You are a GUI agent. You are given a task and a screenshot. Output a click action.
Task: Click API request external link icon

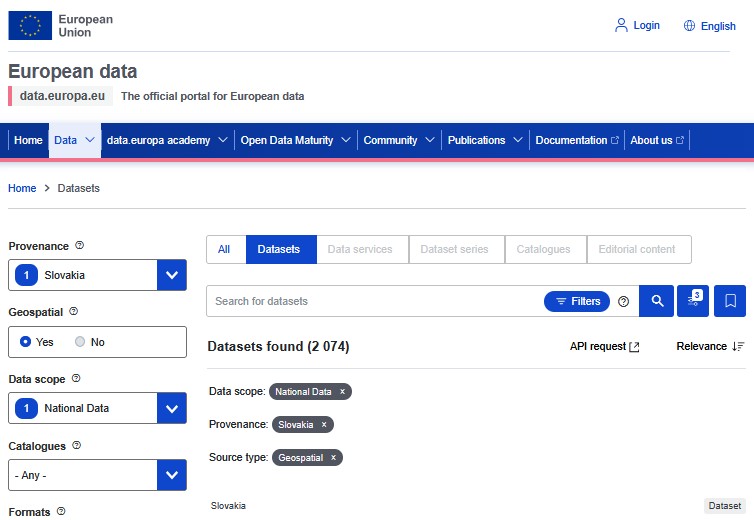(634, 347)
